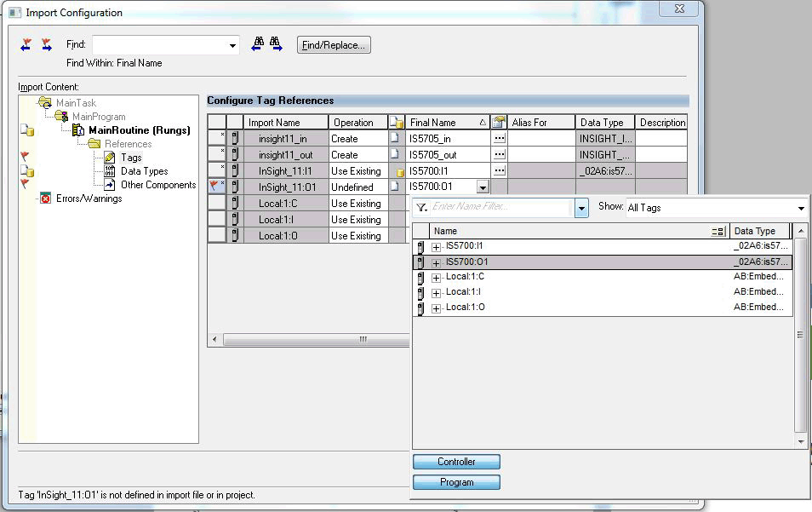The image size is (812, 512).
Task: Click the Errors/Warnings red X icon
Action: click(x=45, y=198)
